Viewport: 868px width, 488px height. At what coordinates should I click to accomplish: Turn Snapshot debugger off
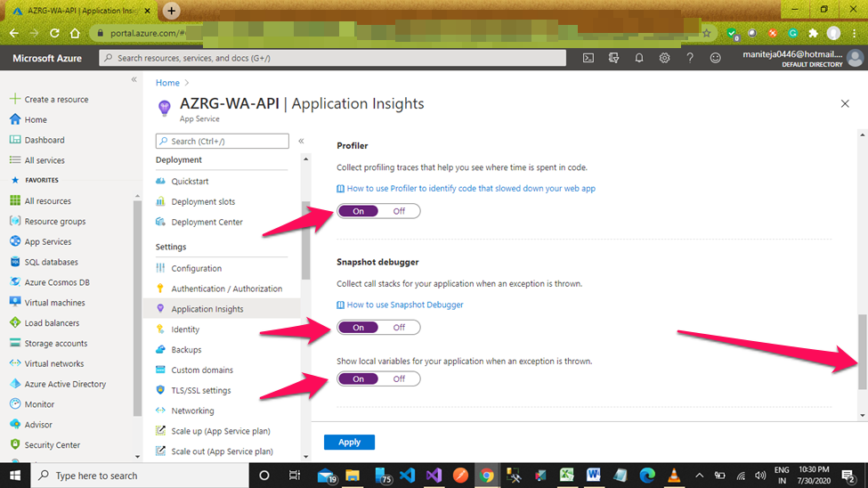click(399, 328)
